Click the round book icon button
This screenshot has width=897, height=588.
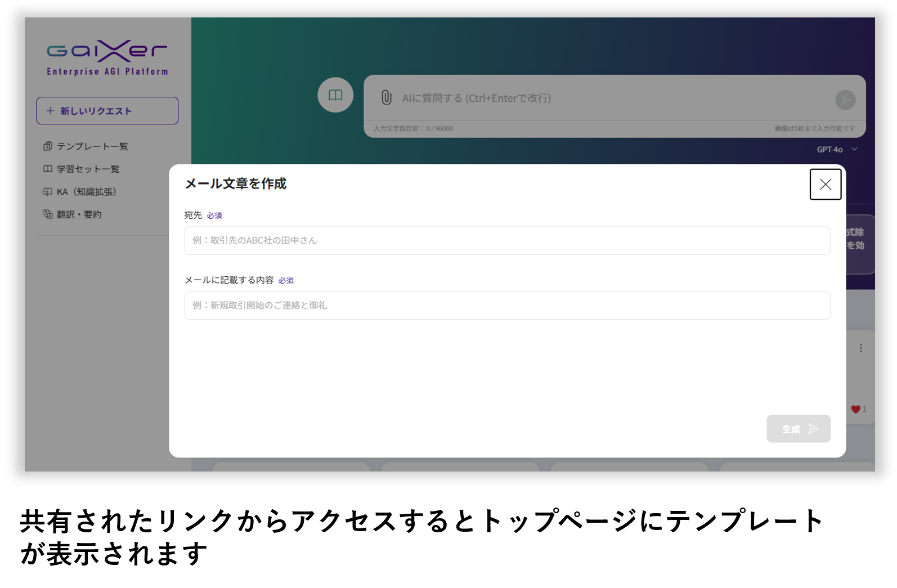pyautogui.click(x=335, y=95)
